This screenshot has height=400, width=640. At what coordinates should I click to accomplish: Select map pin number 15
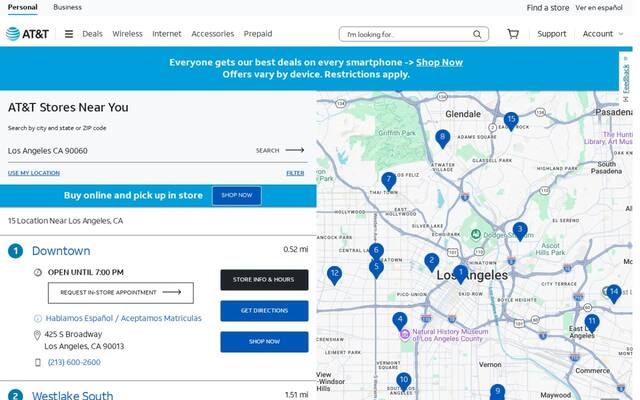(511, 121)
